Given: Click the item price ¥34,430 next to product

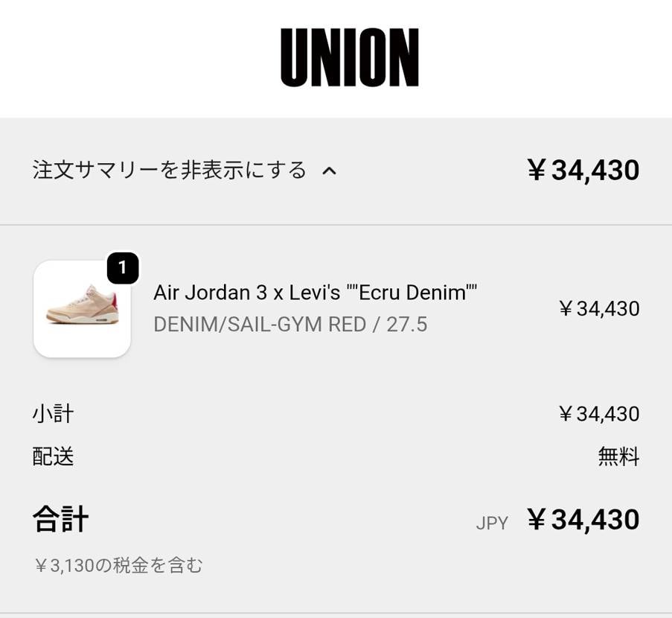Looking at the screenshot, I should [x=599, y=308].
